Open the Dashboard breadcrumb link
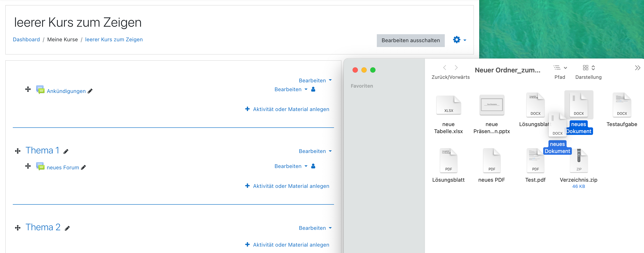 (26, 40)
